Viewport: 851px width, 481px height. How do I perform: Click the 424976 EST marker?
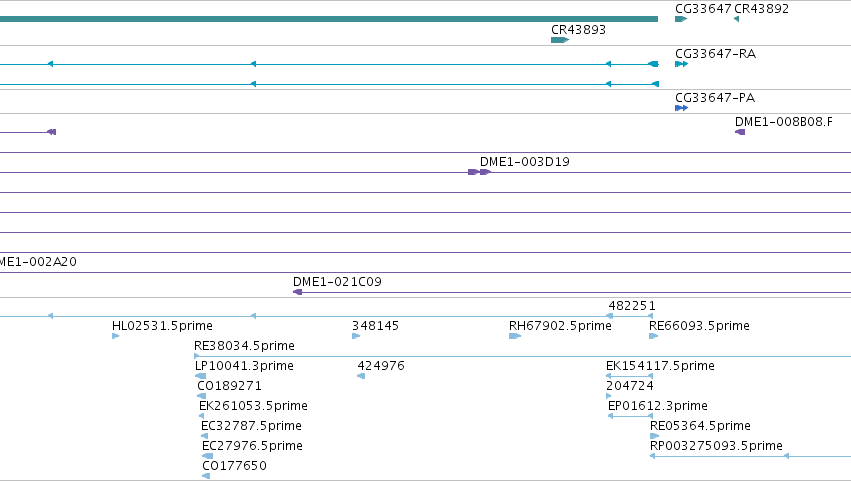coord(361,376)
